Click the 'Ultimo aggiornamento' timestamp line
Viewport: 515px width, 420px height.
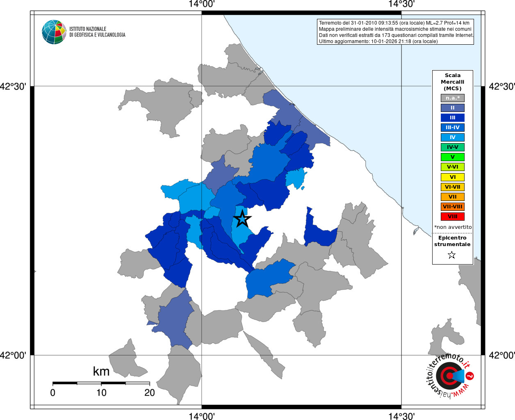pyautogui.click(x=378, y=41)
